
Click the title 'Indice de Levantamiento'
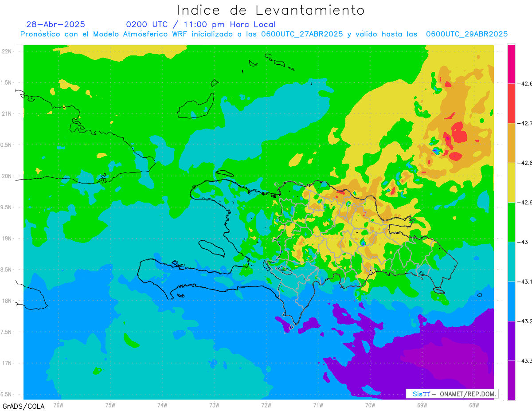(x=271, y=10)
